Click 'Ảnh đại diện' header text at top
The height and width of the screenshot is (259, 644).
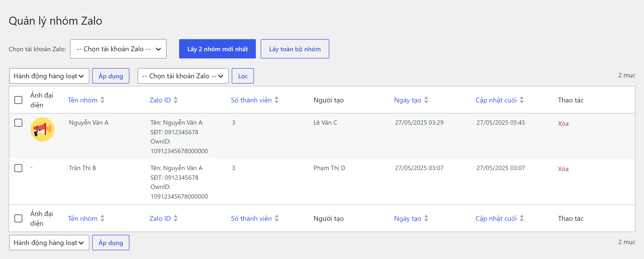point(42,100)
